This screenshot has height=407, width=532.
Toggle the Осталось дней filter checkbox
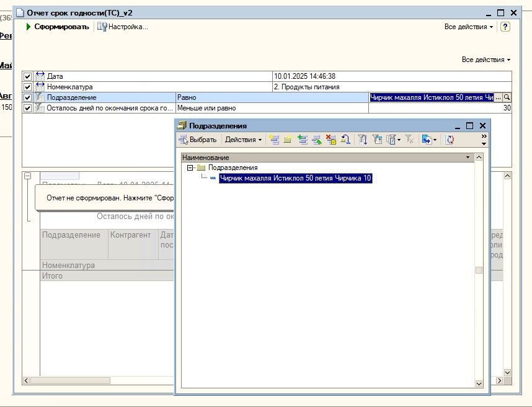click(27, 108)
